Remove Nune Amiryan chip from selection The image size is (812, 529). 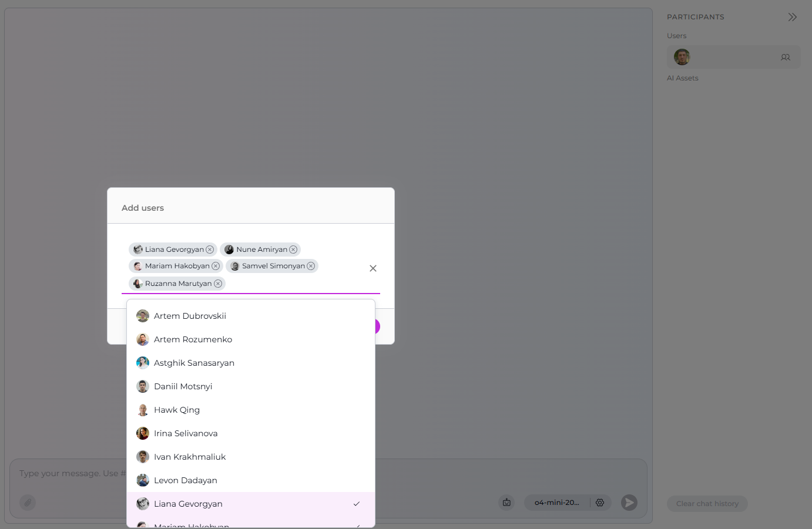(293, 250)
